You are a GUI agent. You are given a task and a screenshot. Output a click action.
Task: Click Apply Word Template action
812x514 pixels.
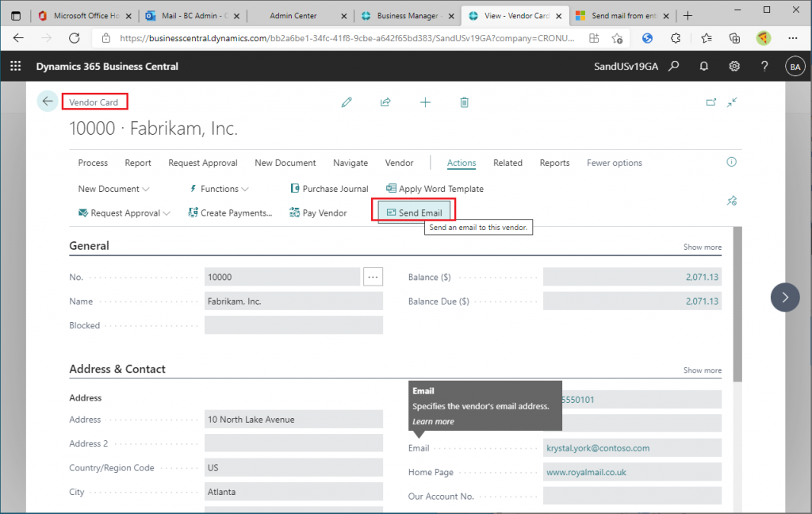tap(435, 189)
